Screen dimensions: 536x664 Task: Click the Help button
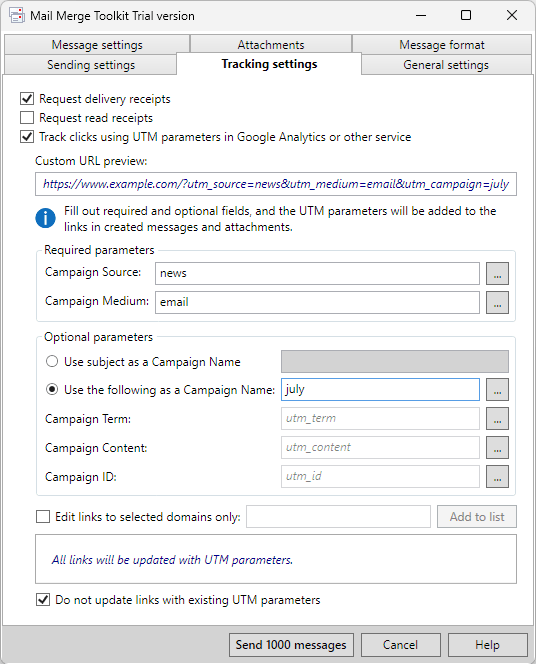[x=487, y=645]
